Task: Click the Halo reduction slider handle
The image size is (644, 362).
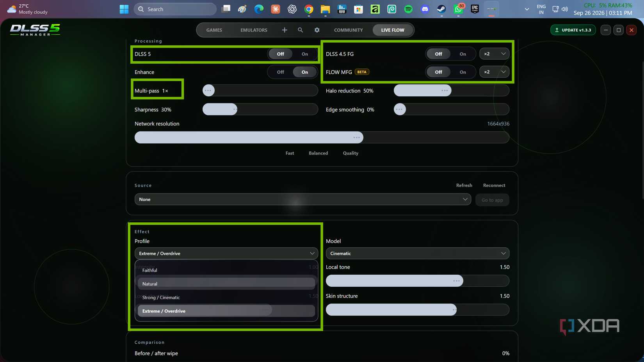Action: tap(445, 90)
